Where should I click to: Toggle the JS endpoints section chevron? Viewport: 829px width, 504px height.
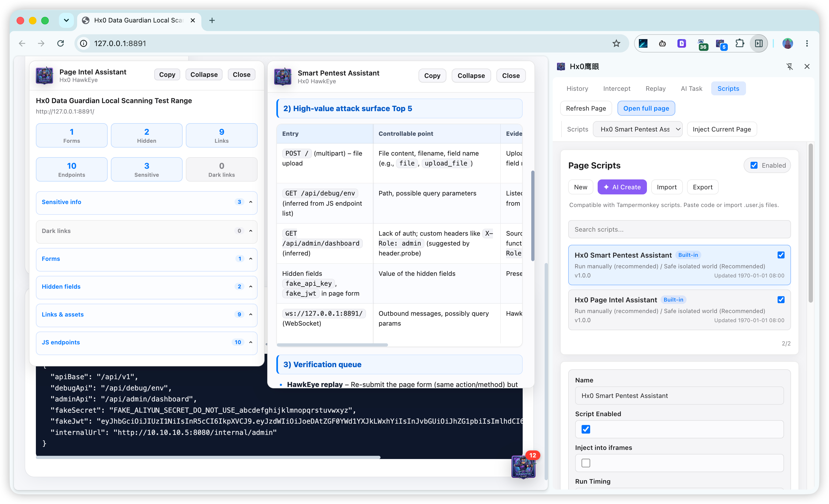pos(251,343)
